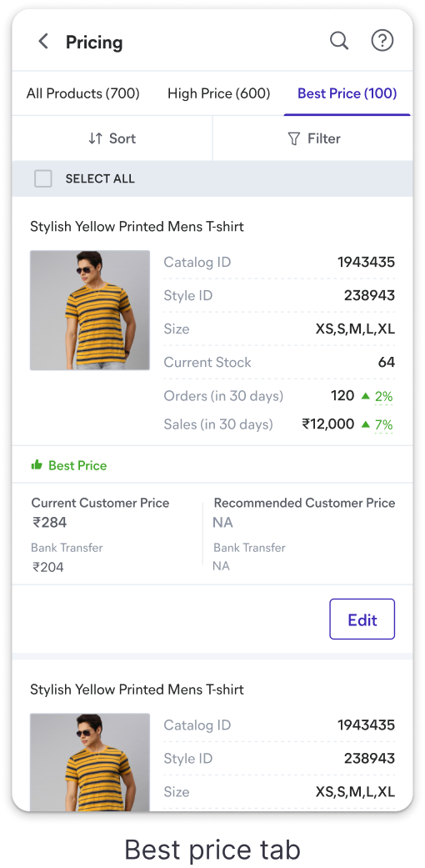
Task: Open the first product's T-shirt thumbnail
Action: (90, 310)
